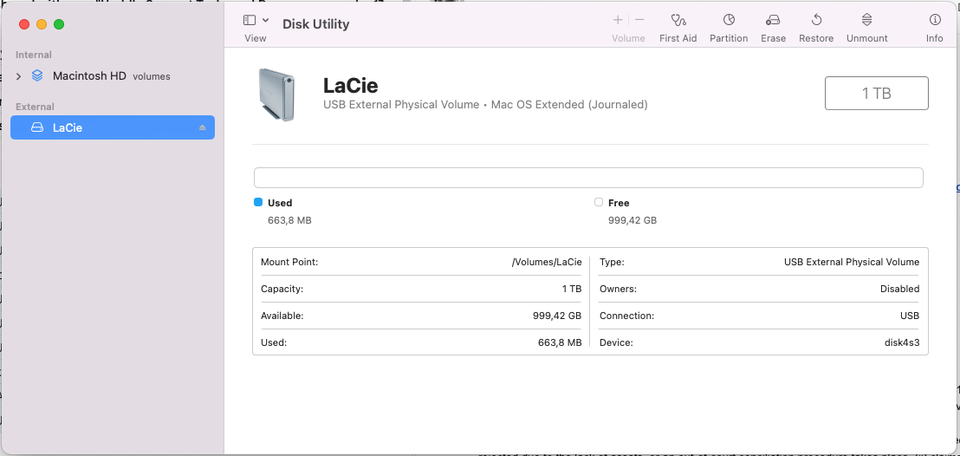Click the Mount Point path value
The height and width of the screenshot is (456, 960).
coord(546,262)
